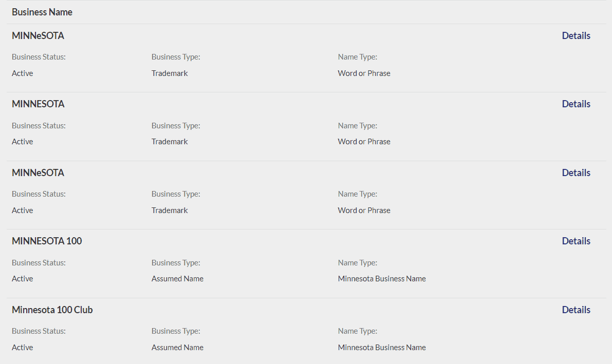Select the MINNESOTA 100 business name
This screenshot has height=364, width=612.
(x=47, y=241)
